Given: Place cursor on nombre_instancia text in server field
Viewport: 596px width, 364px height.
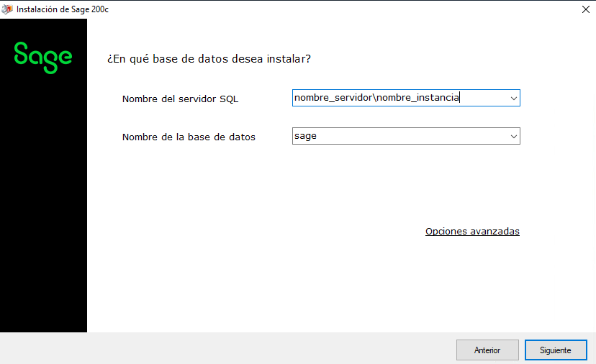Looking at the screenshot, I should click(417, 98).
